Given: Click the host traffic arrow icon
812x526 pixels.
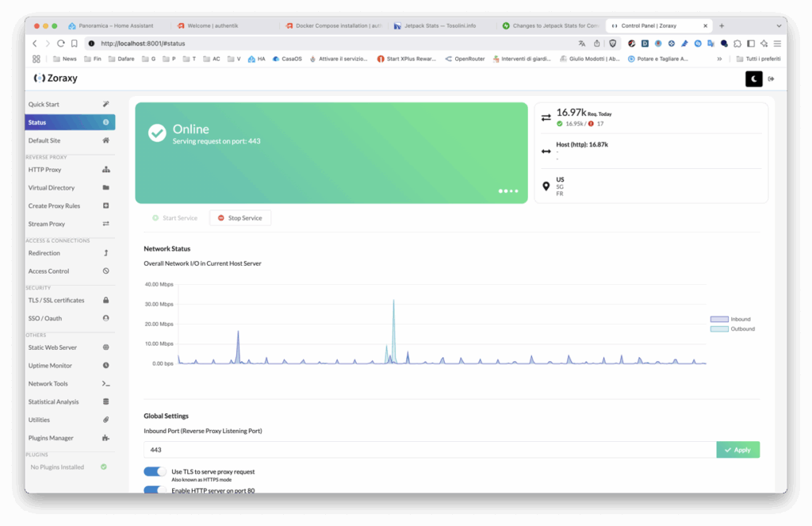Looking at the screenshot, I should coord(546,152).
